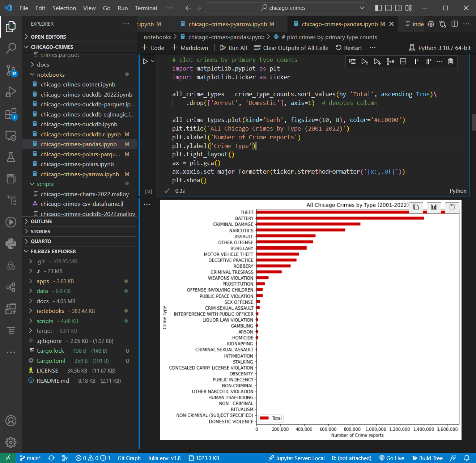Copy cell output to clipboard
The height and width of the screenshot is (463, 476).
click(x=416, y=207)
